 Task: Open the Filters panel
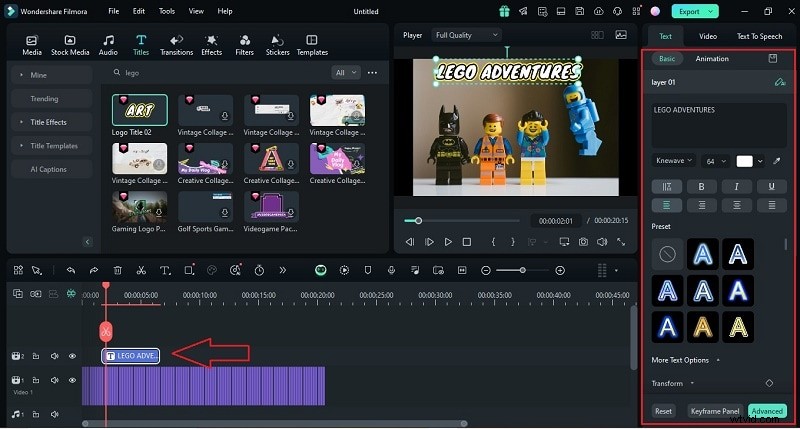click(x=244, y=45)
